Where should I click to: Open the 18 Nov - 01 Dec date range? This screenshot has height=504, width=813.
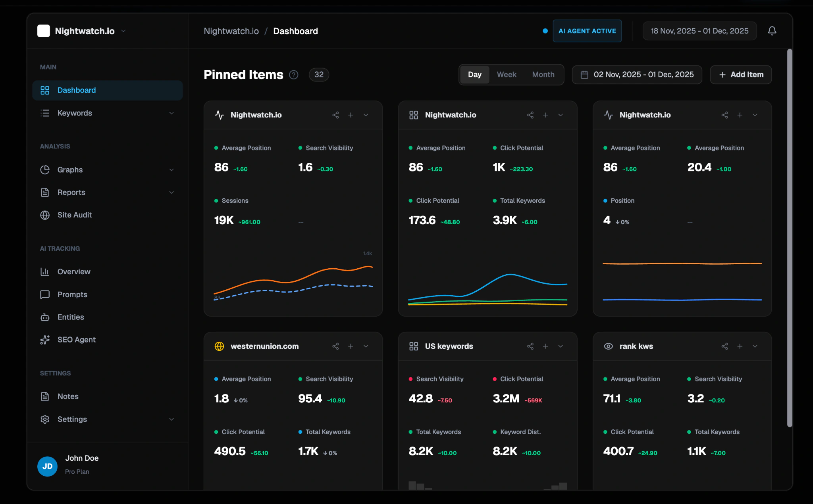pyautogui.click(x=699, y=31)
